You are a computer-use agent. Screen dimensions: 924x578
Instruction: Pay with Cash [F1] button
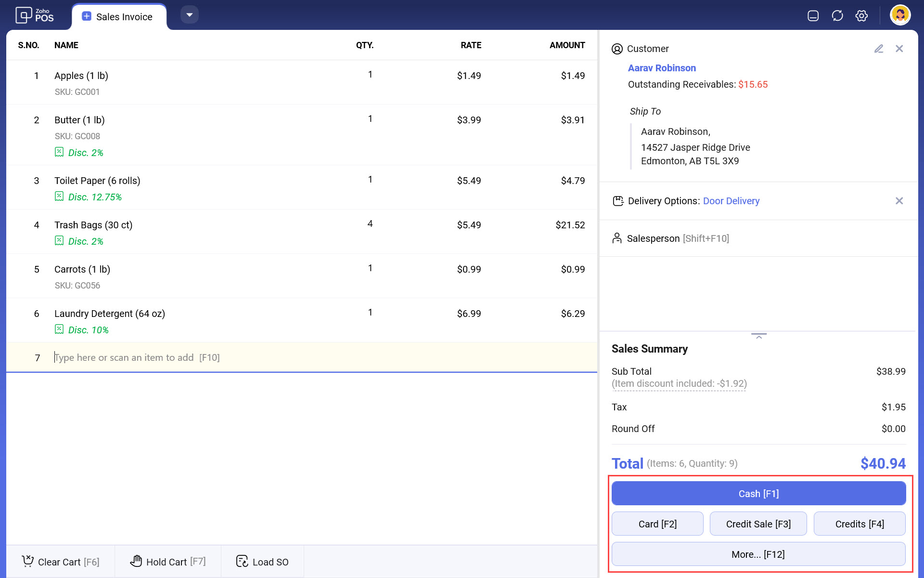click(x=758, y=493)
